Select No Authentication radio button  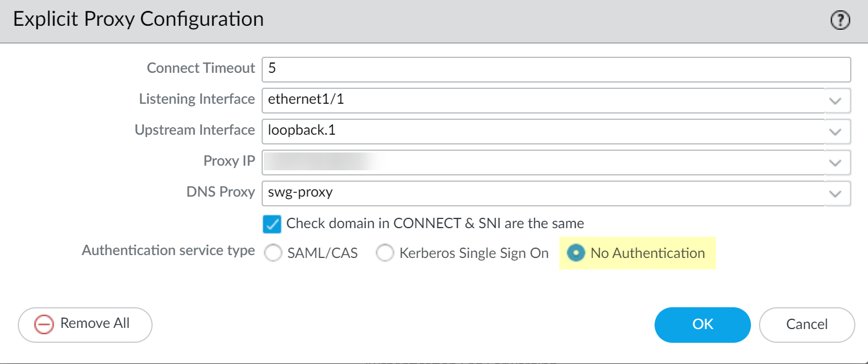click(575, 253)
